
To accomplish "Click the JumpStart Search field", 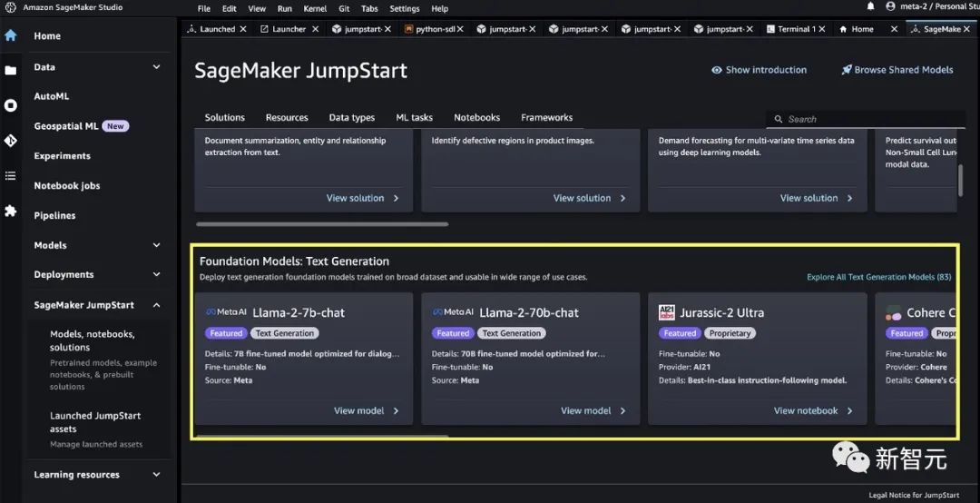I will point(862,119).
